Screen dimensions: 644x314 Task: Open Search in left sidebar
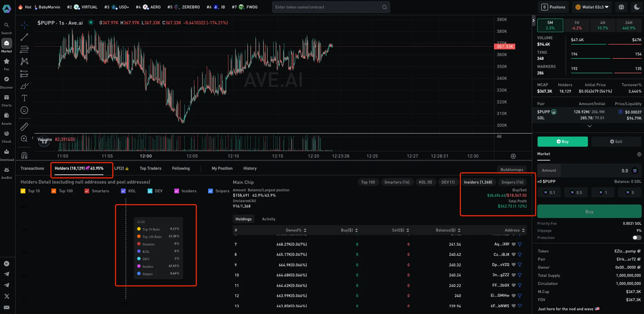(6, 28)
